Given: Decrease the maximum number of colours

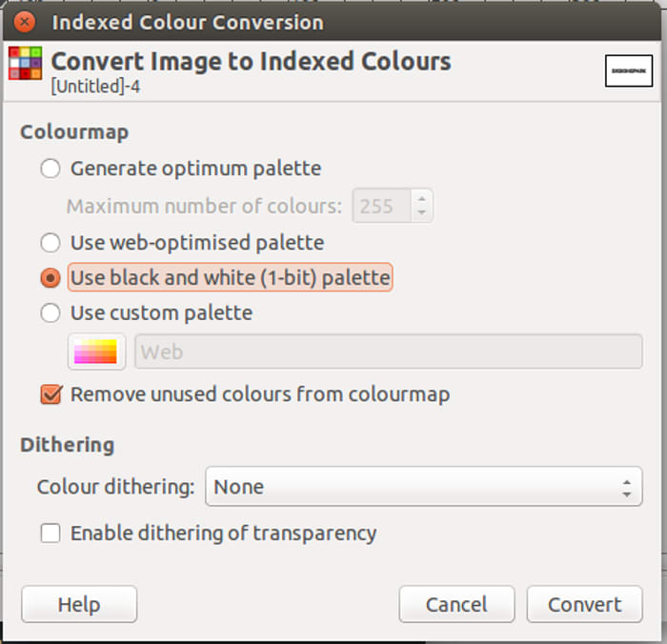Looking at the screenshot, I should [422, 212].
